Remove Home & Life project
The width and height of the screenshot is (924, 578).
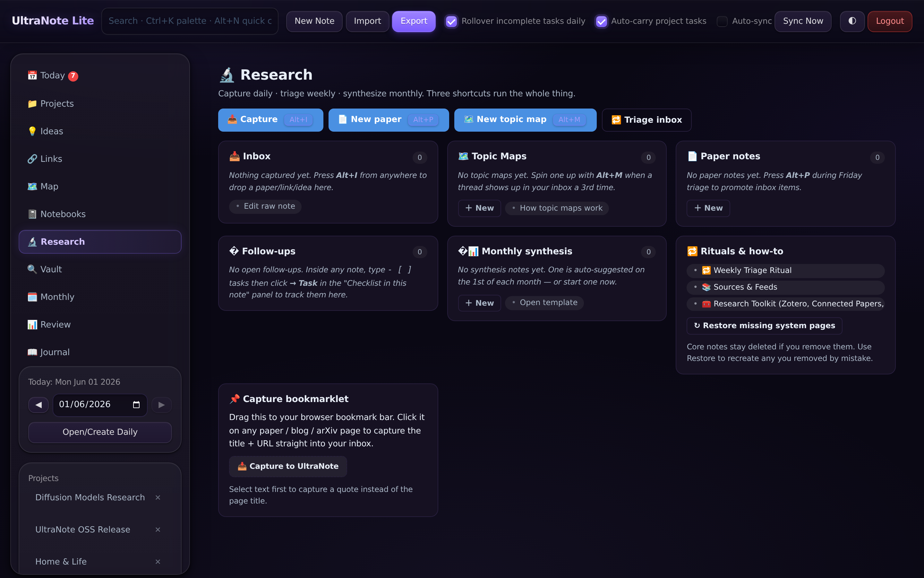tap(158, 562)
